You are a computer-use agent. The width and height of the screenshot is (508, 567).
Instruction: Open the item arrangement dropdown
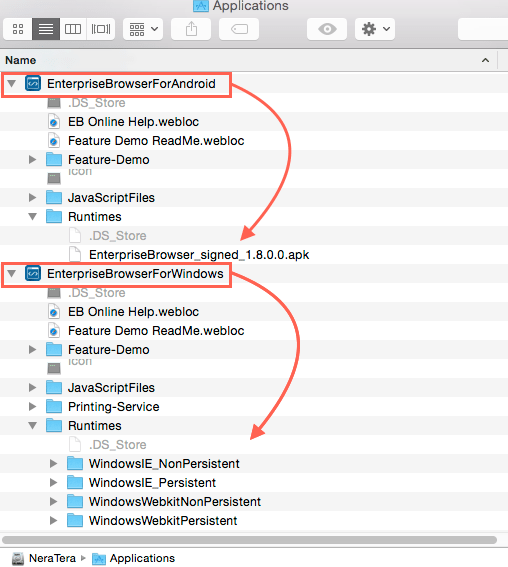(143, 29)
